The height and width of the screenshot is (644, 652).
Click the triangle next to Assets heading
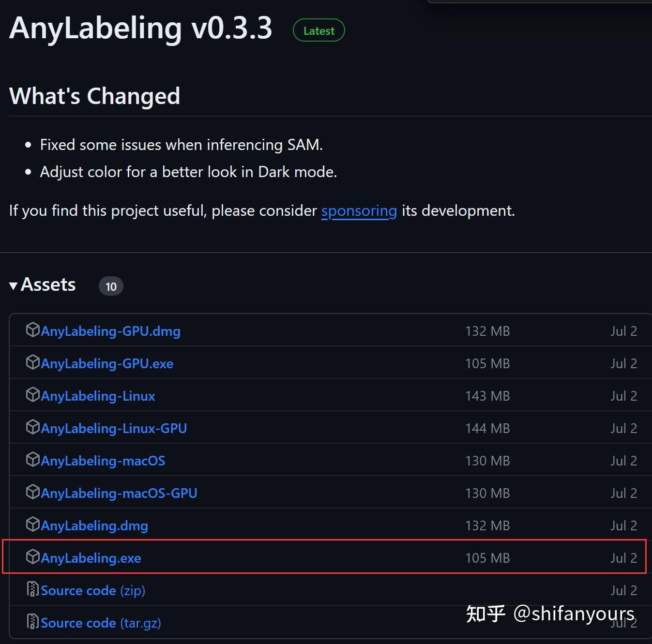[x=14, y=285]
